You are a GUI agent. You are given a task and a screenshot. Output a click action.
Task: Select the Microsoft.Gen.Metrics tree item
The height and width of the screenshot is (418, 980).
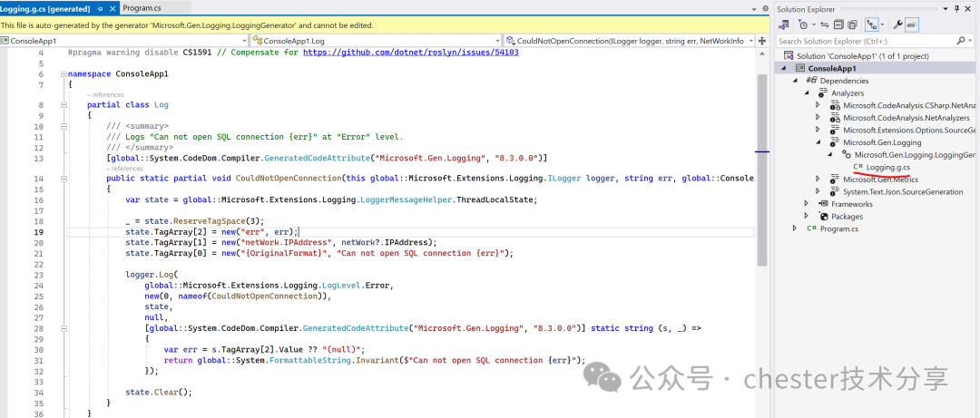click(880, 180)
